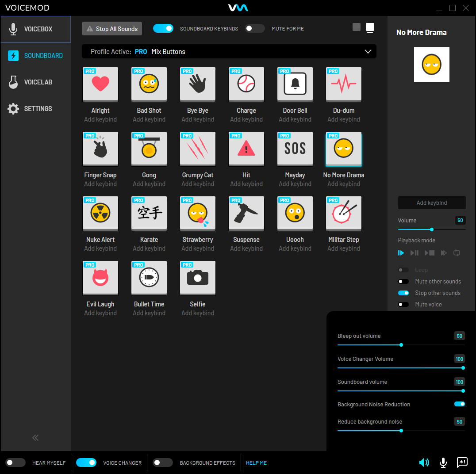Play the Strawberry emoji sound
The width and height of the screenshot is (476, 474).
coord(198,213)
